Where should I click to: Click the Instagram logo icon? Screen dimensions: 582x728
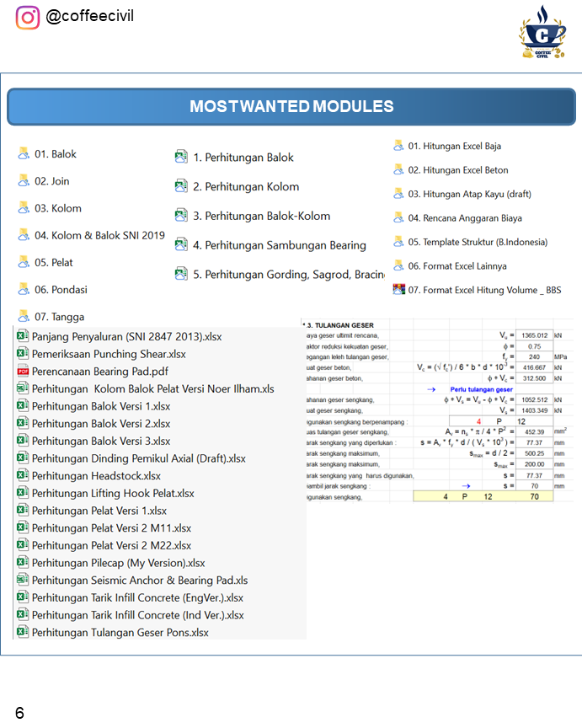(28, 18)
